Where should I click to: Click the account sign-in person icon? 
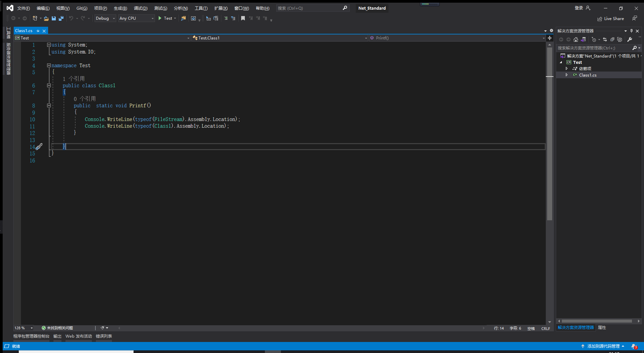[x=588, y=8]
